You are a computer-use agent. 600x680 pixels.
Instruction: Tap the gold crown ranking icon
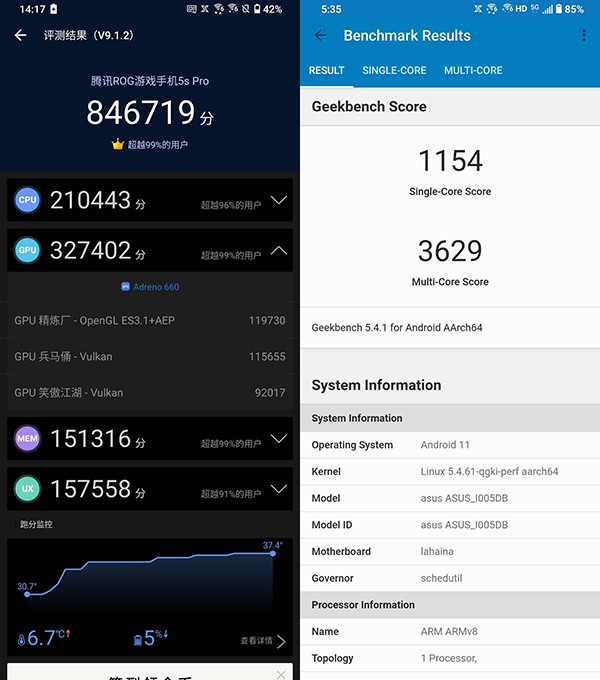pos(117,145)
